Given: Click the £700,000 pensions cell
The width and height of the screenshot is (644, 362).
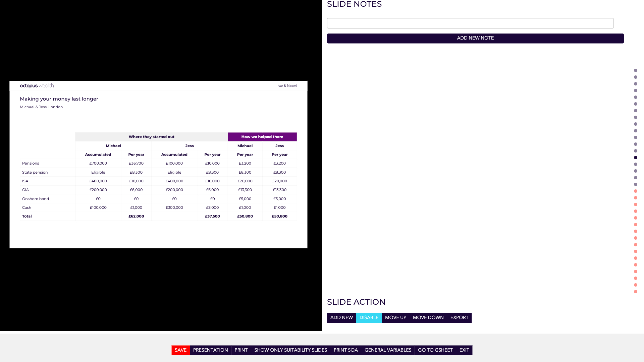Looking at the screenshot, I should [x=98, y=164].
